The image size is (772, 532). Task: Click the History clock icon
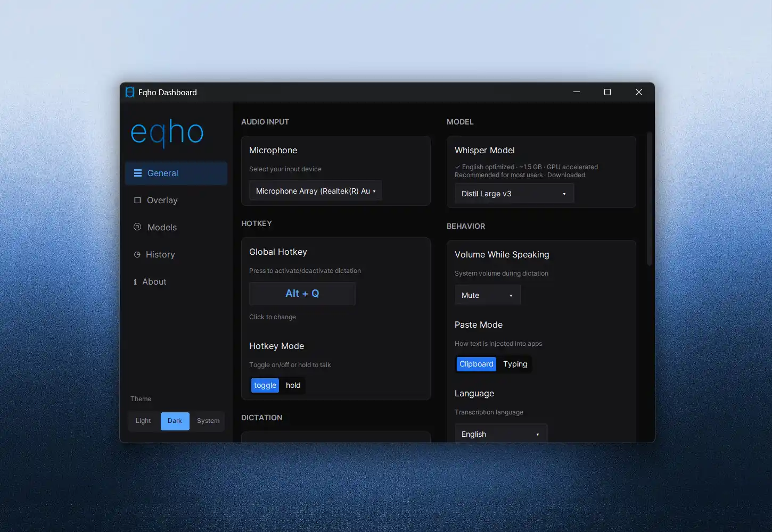click(x=137, y=254)
